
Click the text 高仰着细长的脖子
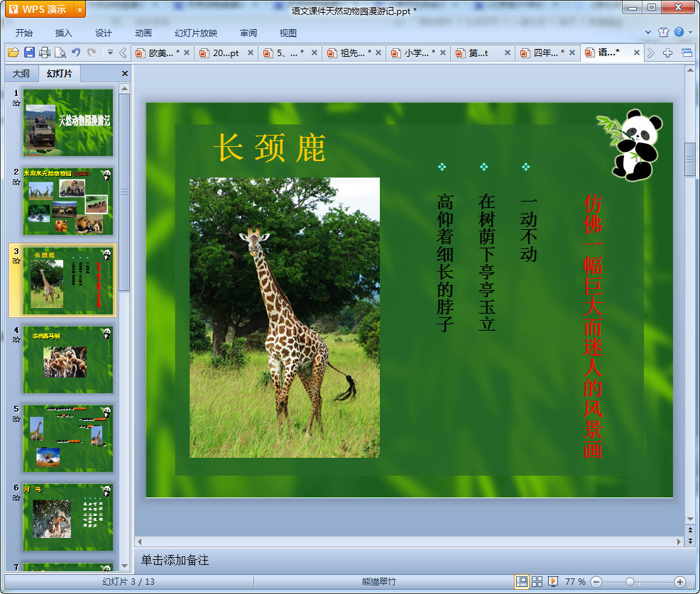coord(445,263)
